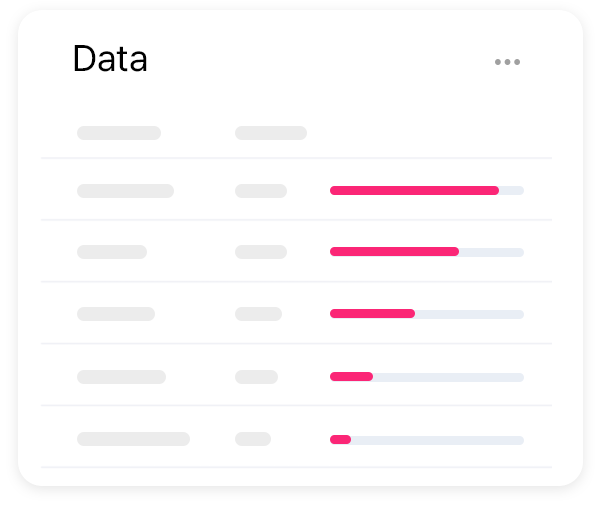Click the first row's name placeholder
Screen dimensions: 600x505
click(x=126, y=191)
